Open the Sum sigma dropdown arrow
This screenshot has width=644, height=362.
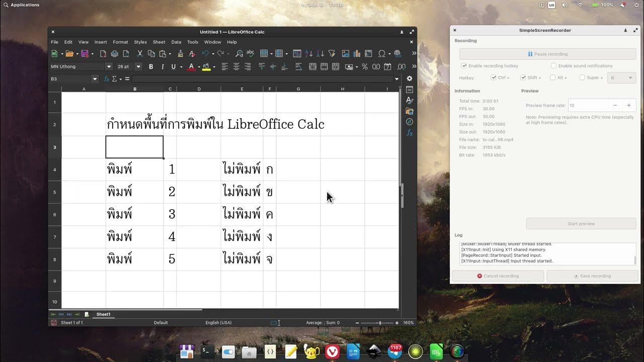(x=120, y=79)
